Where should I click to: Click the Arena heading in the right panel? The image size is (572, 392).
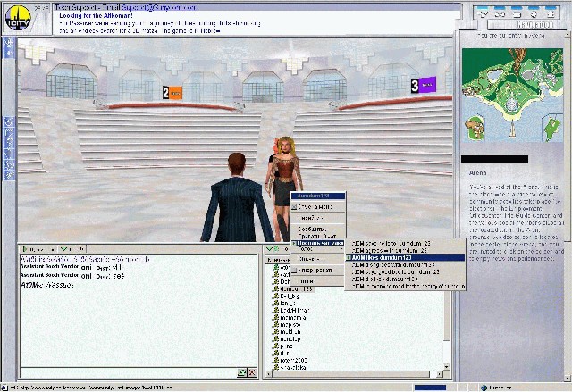tap(477, 173)
